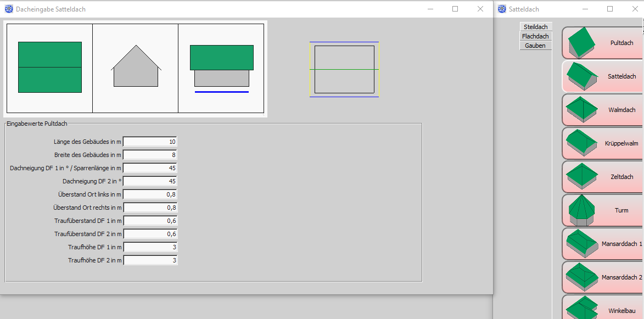Click the gable front-view house preview

(x=136, y=68)
